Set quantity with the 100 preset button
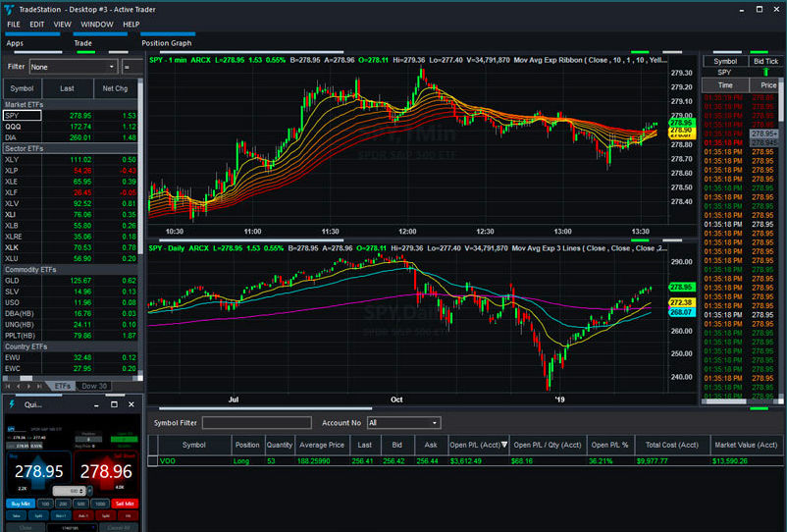This screenshot has height=532, width=787. [45, 504]
